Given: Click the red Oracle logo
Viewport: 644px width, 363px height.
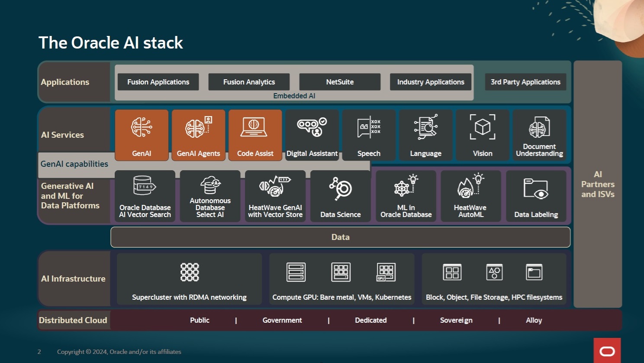Looking at the screenshot, I should point(607,350).
